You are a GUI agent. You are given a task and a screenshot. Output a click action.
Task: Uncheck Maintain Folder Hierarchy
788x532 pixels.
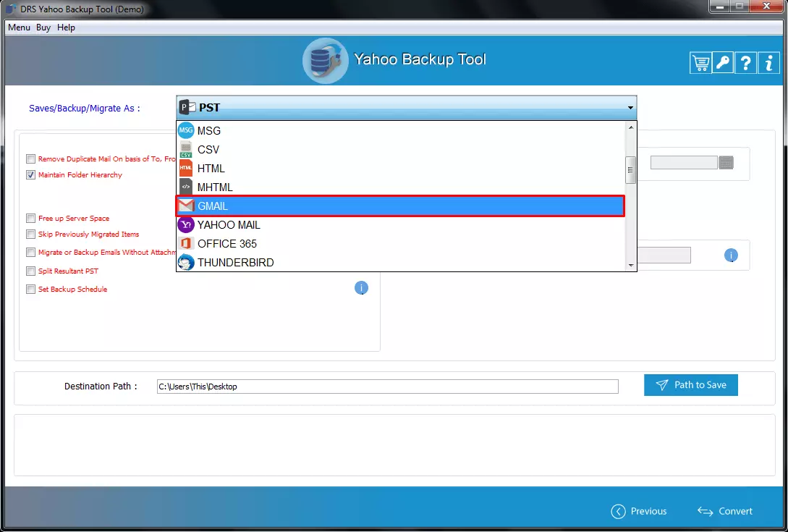[30, 175]
